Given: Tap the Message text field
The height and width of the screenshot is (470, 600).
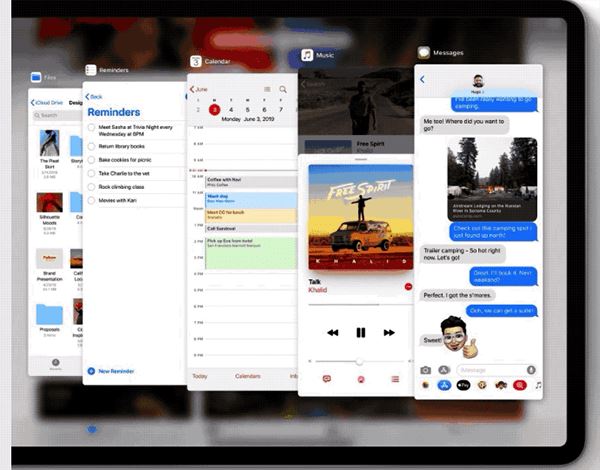Looking at the screenshot, I should [496, 370].
